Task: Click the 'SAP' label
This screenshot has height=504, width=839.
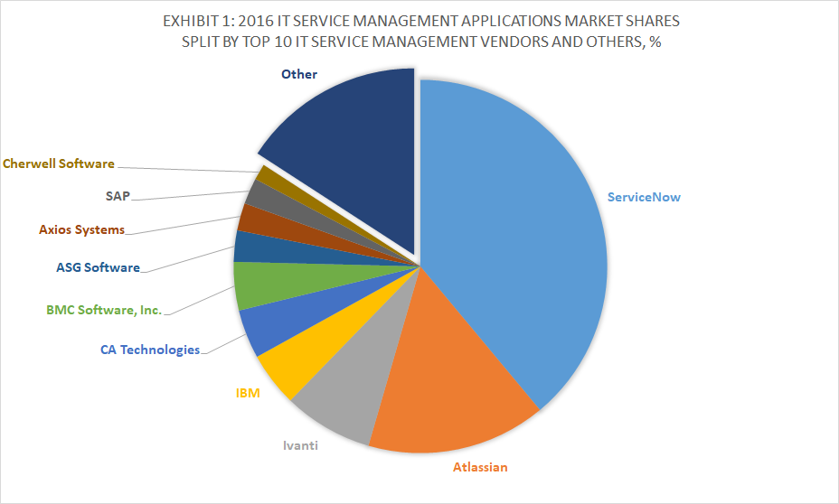Action: (118, 196)
